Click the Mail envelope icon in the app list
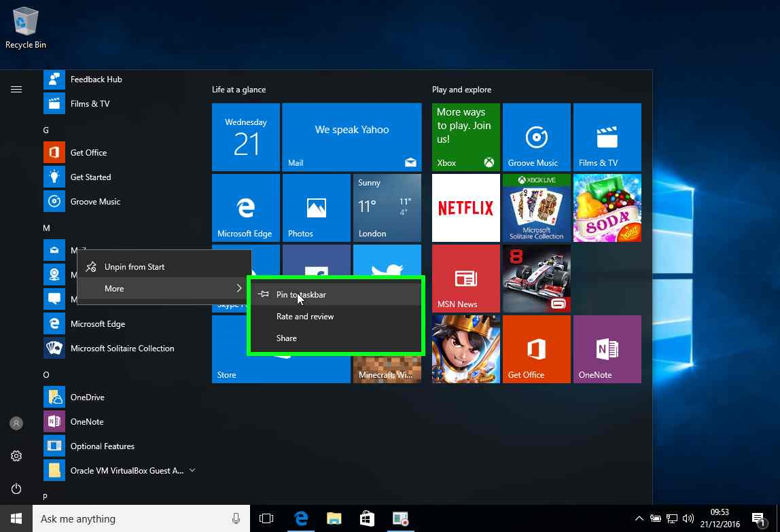This screenshot has width=780, height=532. [x=54, y=250]
